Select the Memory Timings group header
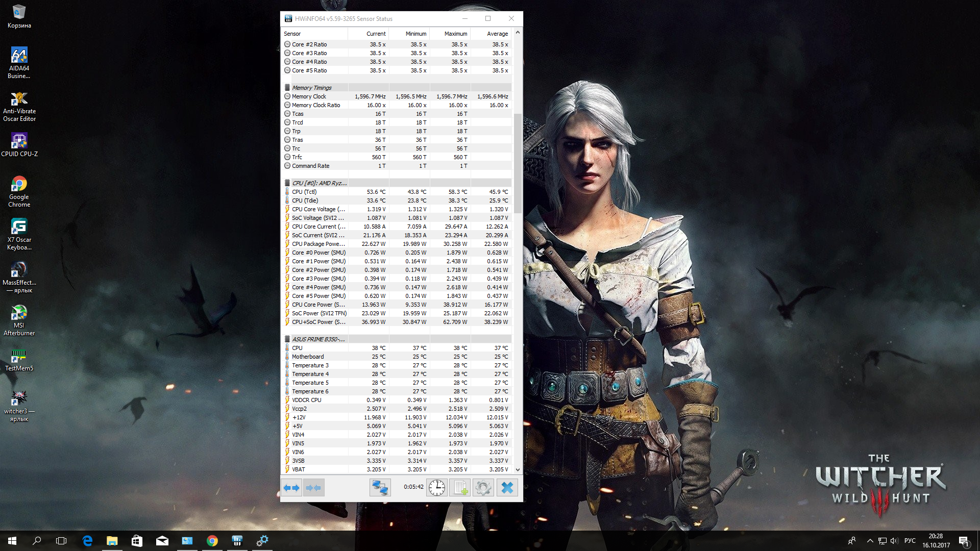Screen dimensions: 980x551 (312, 88)
